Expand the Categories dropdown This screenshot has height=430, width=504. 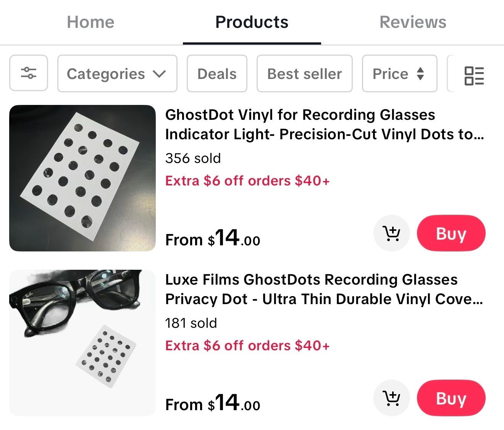click(117, 74)
